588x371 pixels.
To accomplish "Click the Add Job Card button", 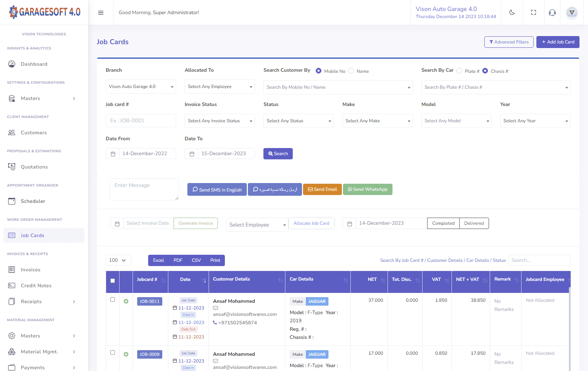I will [558, 42].
